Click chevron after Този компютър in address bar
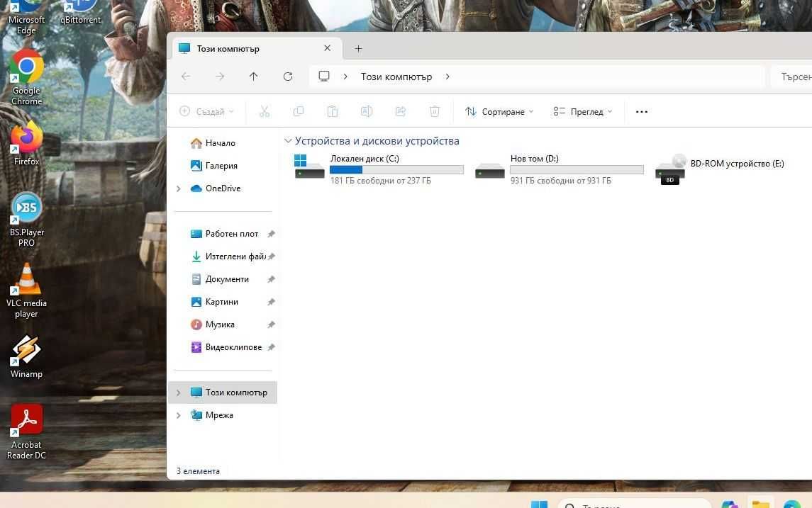This screenshot has height=508, width=812. pos(447,77)
